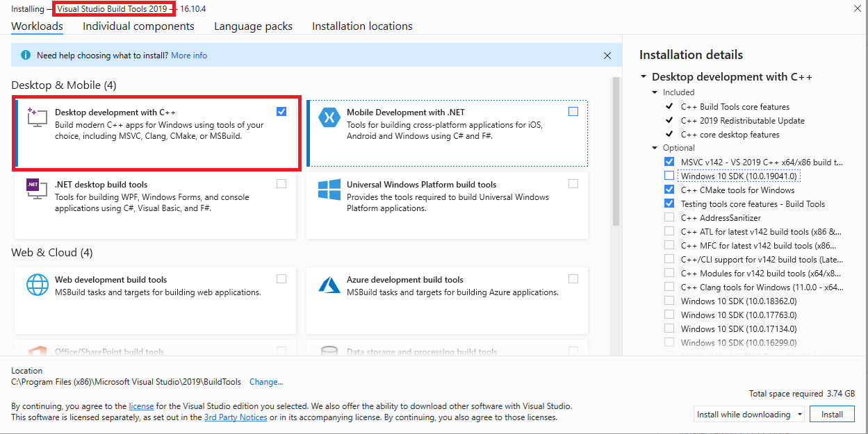Check Universal Windows Platform build tools workload
The image size is (868, 434).
[x=573, y=184]
